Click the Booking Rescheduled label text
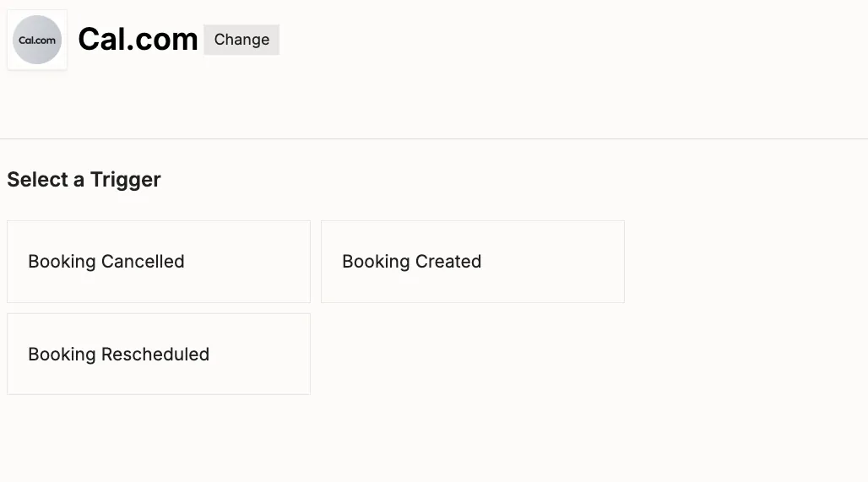Viewport: 868px width, 482px height. point(118,355)
